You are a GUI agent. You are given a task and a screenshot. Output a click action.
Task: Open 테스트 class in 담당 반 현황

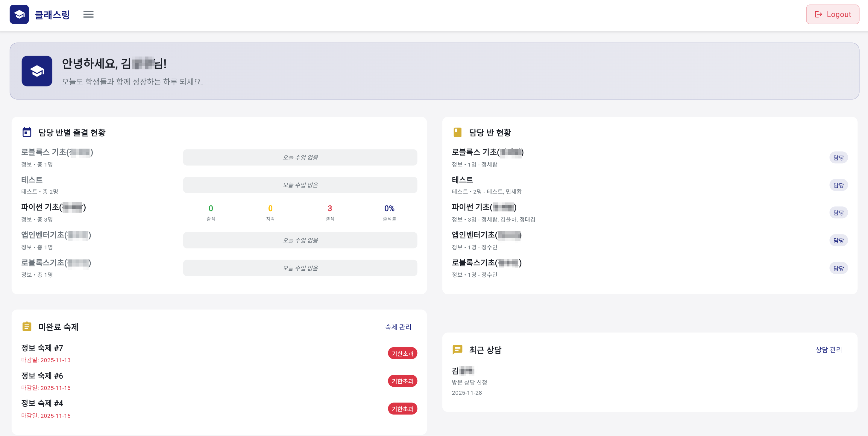coord(462,180)
